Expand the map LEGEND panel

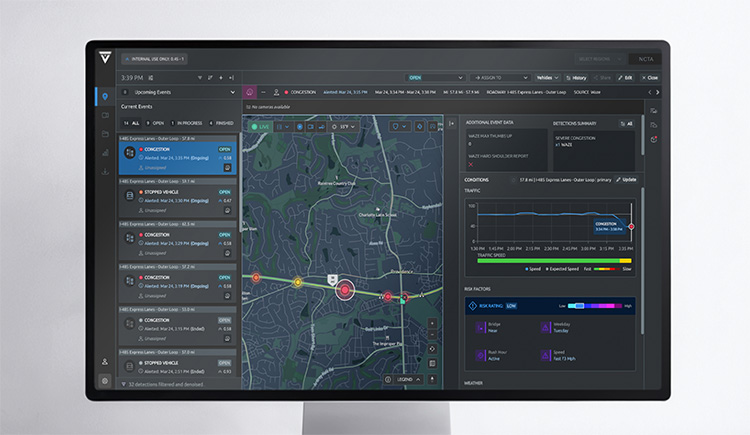(x=409, y=379)
